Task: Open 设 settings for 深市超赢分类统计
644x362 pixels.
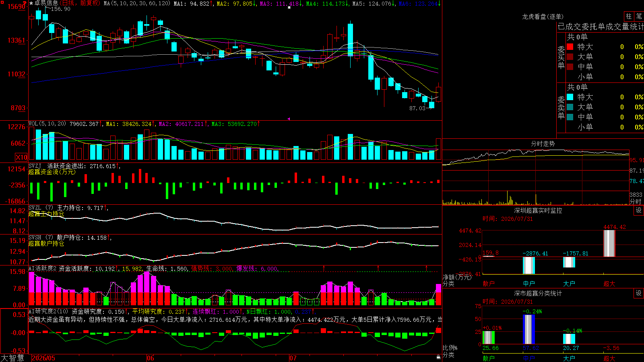Action: click(639, 293)
